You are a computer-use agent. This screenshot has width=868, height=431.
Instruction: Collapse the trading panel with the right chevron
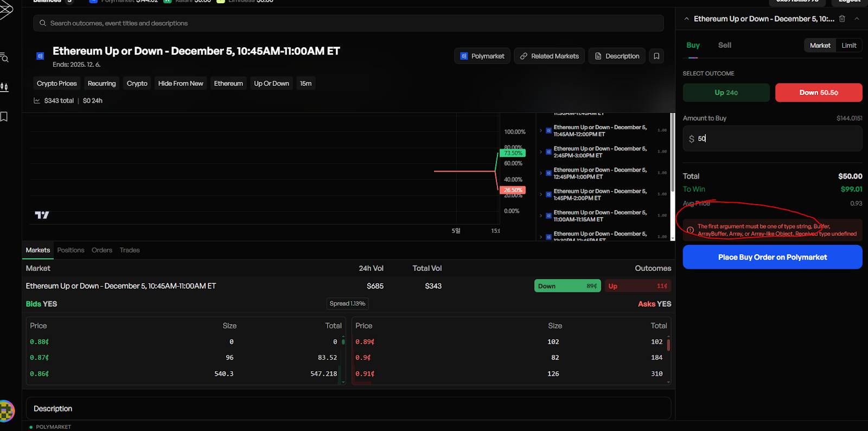[x=857, y=18]
